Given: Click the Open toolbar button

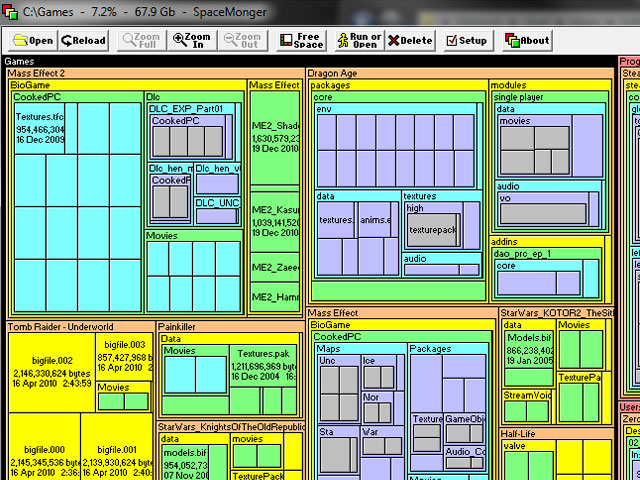Looking at the screenshot, I should pos(33,40).
